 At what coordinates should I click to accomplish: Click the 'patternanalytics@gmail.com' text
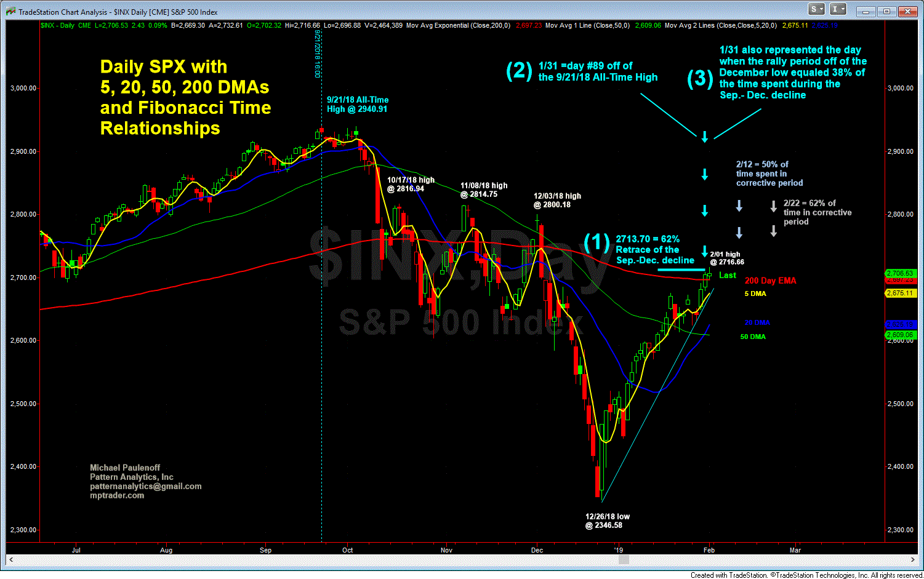click(x=146, y=486)
